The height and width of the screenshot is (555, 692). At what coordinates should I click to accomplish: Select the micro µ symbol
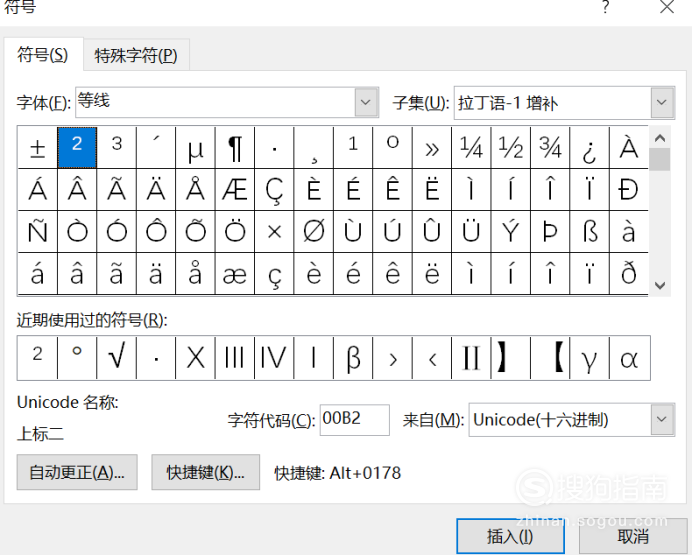(x=195, y=147)
